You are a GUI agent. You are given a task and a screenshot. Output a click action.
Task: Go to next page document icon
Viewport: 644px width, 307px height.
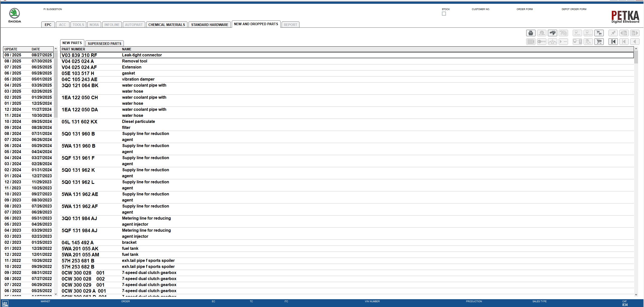pyautogui.click(x=635, y=33)
